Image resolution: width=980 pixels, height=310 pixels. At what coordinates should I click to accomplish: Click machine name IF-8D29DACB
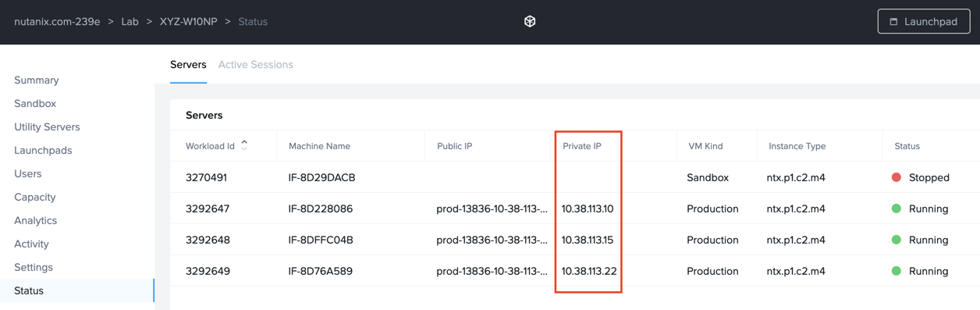pyautogui.click(x=321, y=177)
